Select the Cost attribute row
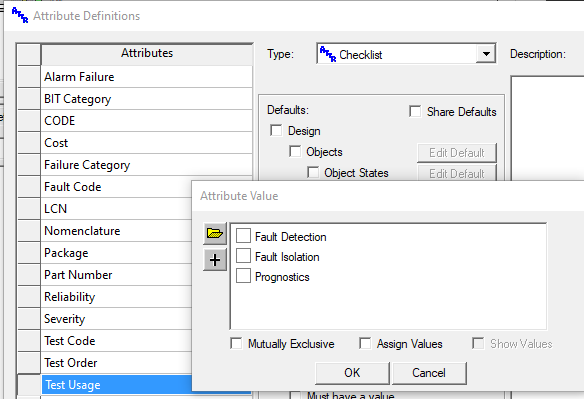The width and height of the screenshot is (584, 399). [147, 143]
